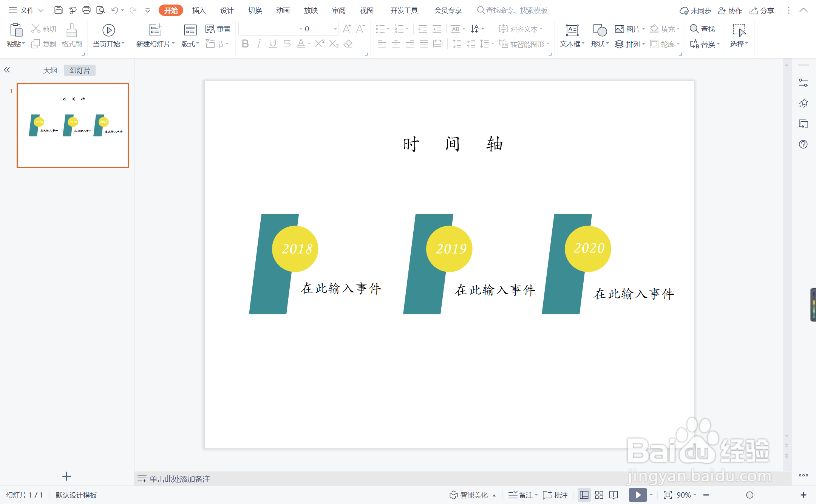Screen dimensions: 816x504
Task: Select slide 1 thumbnail
Action: point(73,125)
